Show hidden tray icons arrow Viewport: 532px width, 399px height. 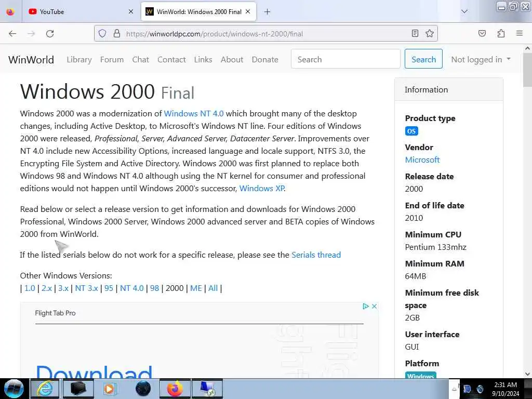[x=454, y=389]
